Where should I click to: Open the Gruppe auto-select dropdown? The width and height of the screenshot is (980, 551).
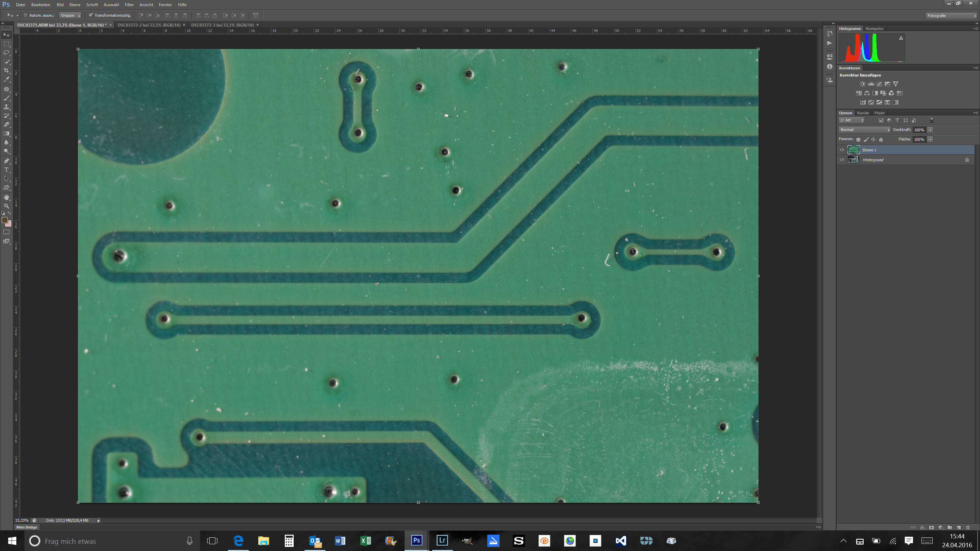[x=70, y=16]
